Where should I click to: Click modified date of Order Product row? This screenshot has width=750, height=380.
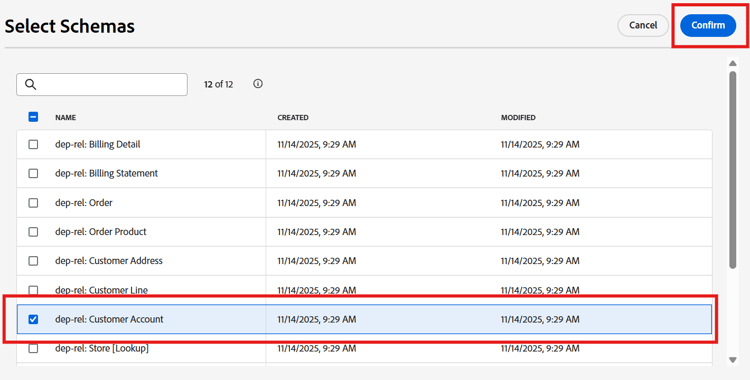(x=540, y=232)
